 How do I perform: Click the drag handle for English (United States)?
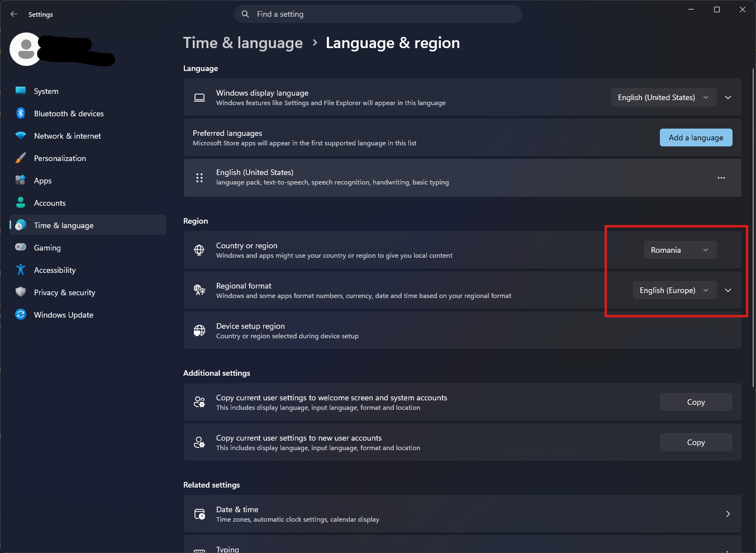[x=199, y=178]
